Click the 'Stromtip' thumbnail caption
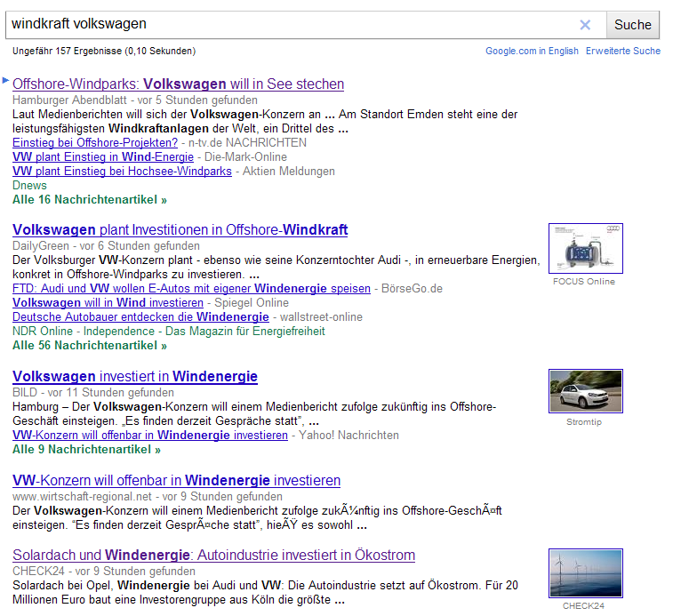 (584, 422)
